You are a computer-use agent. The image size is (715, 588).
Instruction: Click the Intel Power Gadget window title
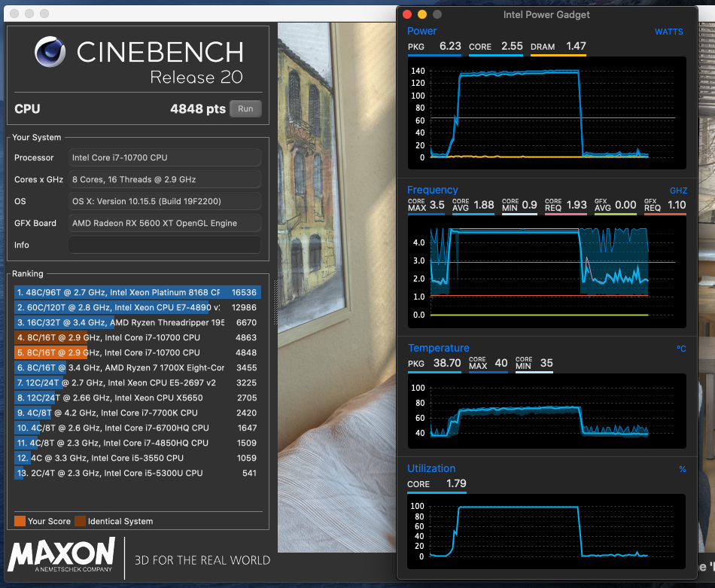pyautogui.click(x=546, y=14)
